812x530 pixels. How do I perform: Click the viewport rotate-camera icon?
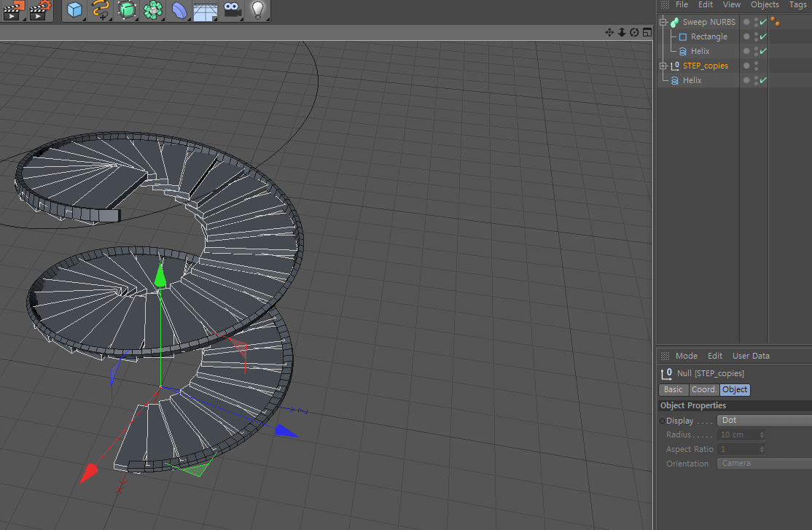[634, 32]
